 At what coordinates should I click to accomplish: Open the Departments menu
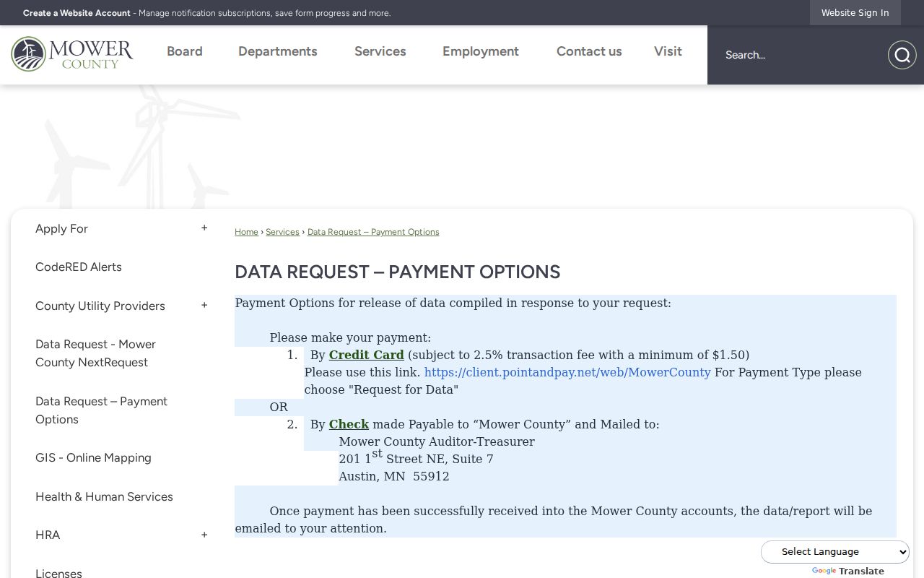pyautogui.click(x=278, y=51)
